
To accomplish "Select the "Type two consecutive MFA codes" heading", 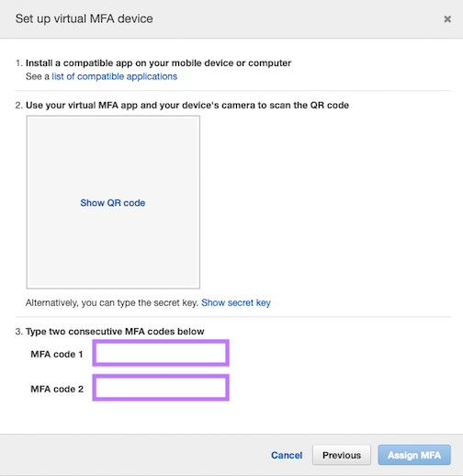I will (115, 332).
